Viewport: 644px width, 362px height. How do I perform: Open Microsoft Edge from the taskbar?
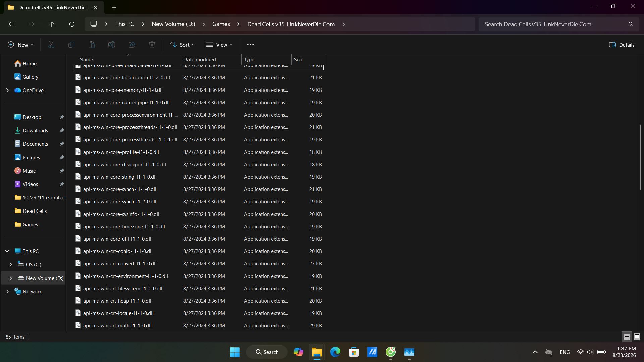pos(335,352)
